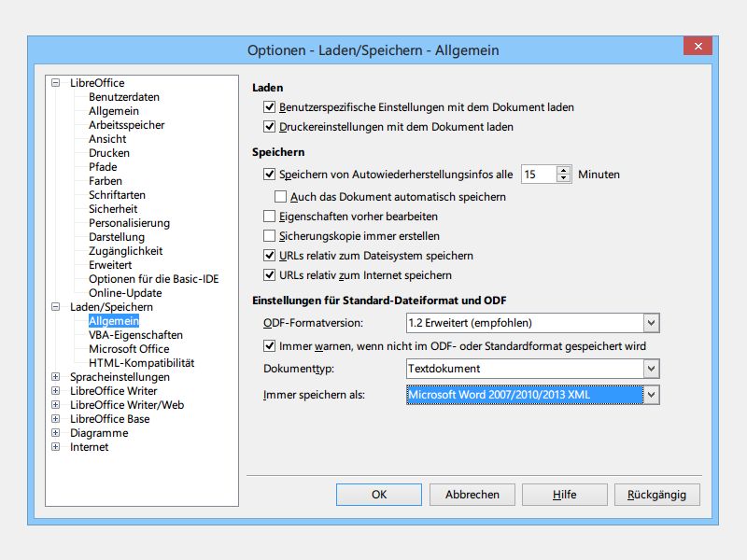Screen dimensions: 747x560
Task: Enable Sicherungskopie immer erstellen
Action: 269,236
